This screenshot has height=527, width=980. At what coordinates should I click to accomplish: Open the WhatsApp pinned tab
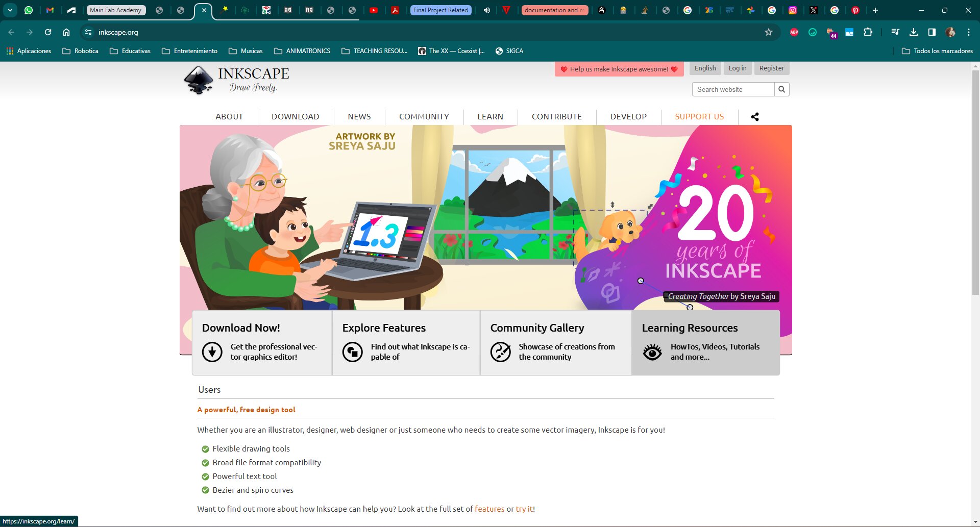pyautogui.click(x=29, y=10)
